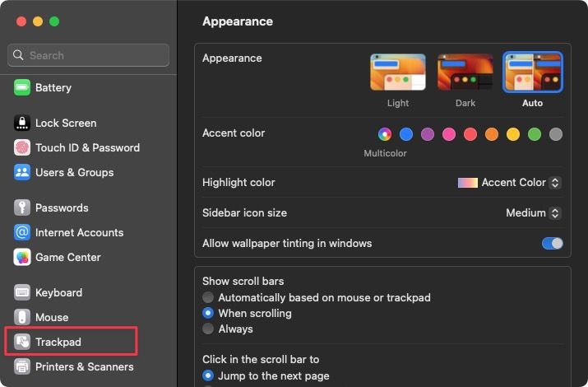This screenshot has height=387, width=588.
Task: Choose the Dark appearance thumbnail
Action: [x=465, y=72]
